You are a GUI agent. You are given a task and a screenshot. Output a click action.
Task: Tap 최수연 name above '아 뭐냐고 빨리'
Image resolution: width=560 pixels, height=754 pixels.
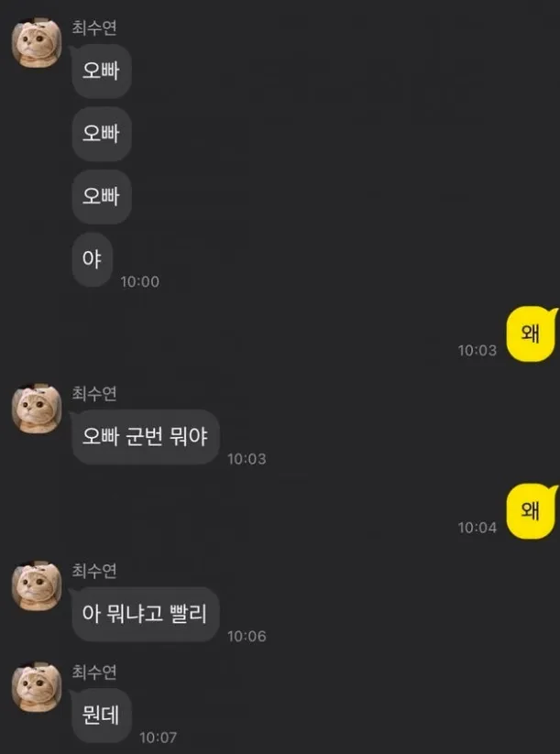point(94,570)
